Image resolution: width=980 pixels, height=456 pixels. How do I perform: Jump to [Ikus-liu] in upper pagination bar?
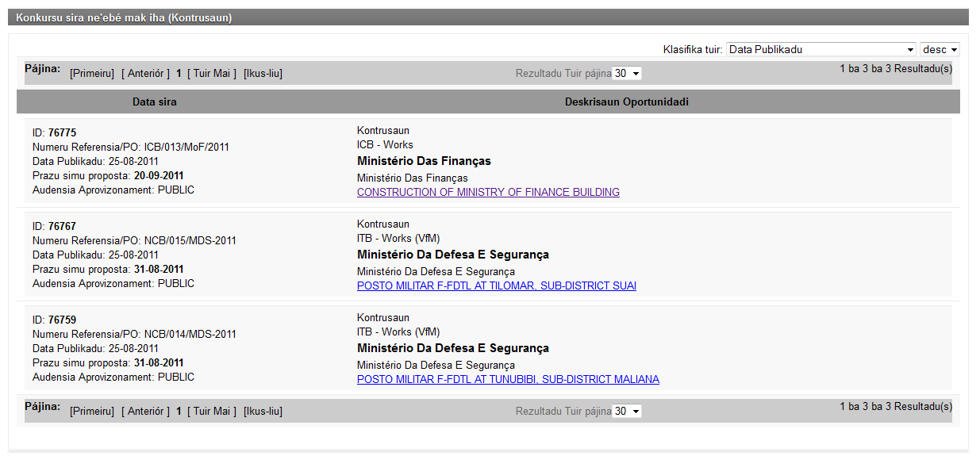click(x=263, y=74)
